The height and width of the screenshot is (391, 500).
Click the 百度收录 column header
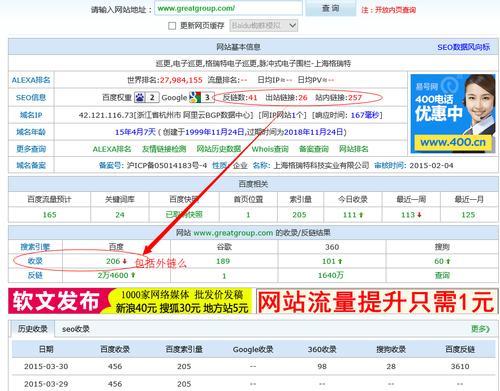(x=115, y=349)
